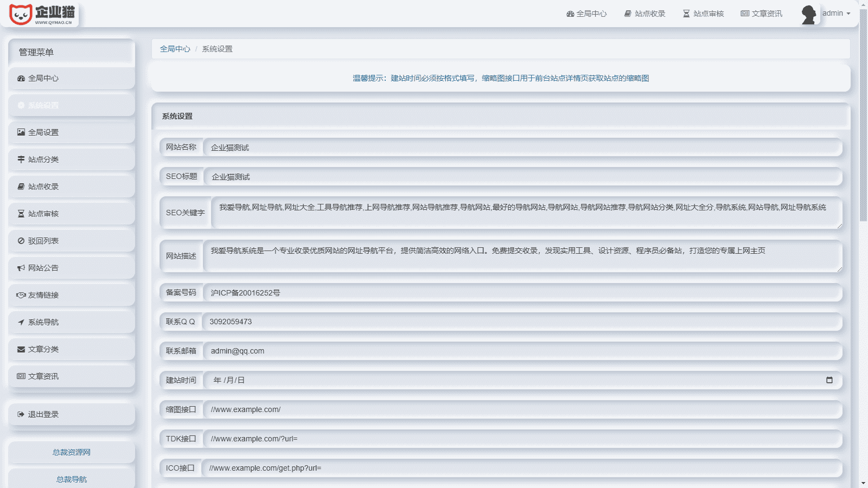Open 全局中心 in the top navigation
This screenshot has height=488, width=868.
coord(586,14)
